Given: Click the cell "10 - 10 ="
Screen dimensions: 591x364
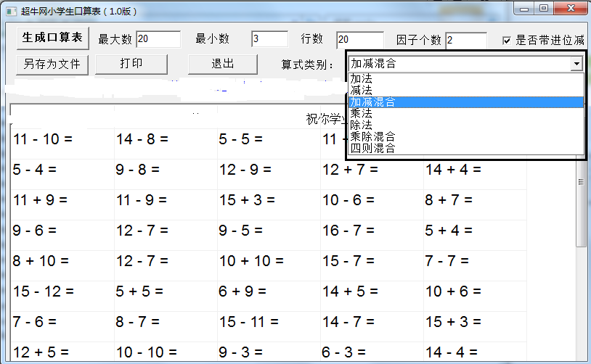Looking at the screenshot, I should [166, 352].
